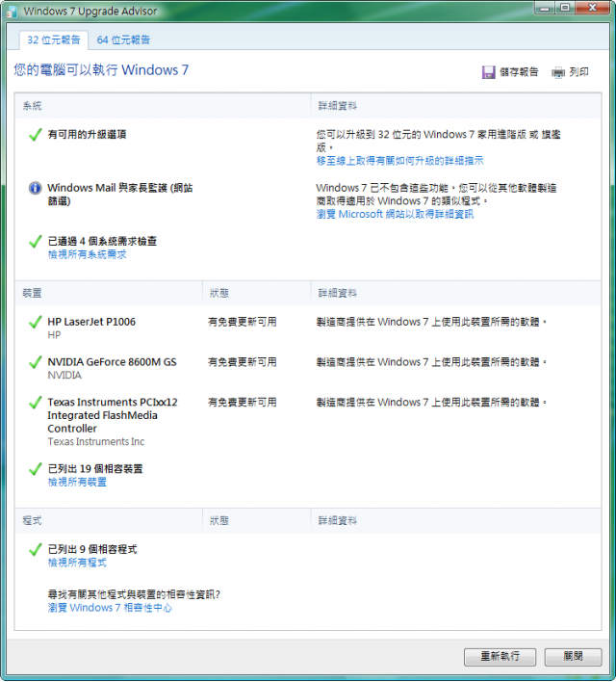Open the 檢視所有系統需求 link

click(87, 254)
